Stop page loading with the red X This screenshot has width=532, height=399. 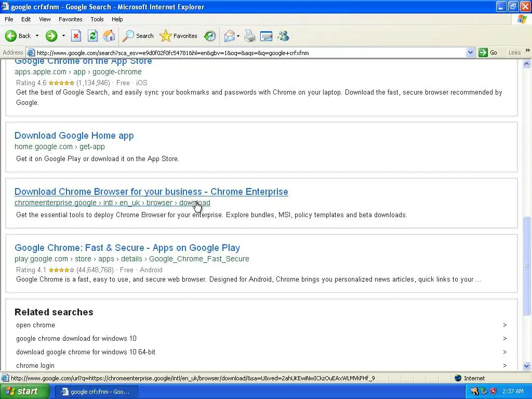76,36
